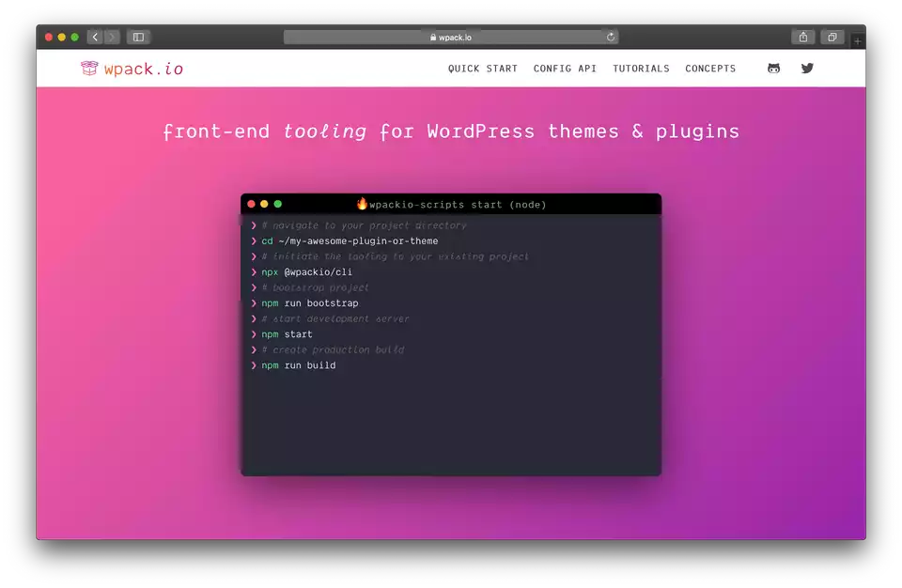Click the wpack.io address bar
This screenshot has height=588, width=902.
click(x=450, y=37)
